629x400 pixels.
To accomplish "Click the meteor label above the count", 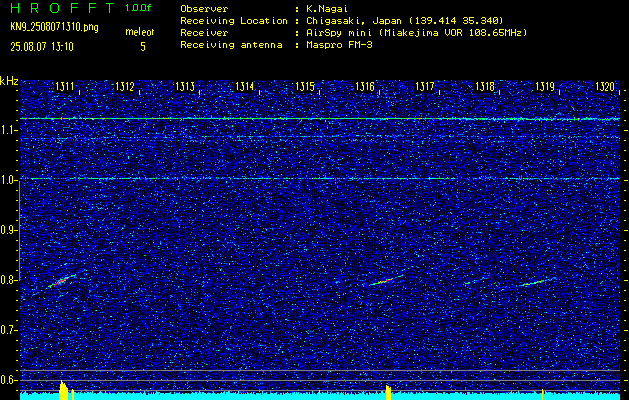I will coord(140,32).
